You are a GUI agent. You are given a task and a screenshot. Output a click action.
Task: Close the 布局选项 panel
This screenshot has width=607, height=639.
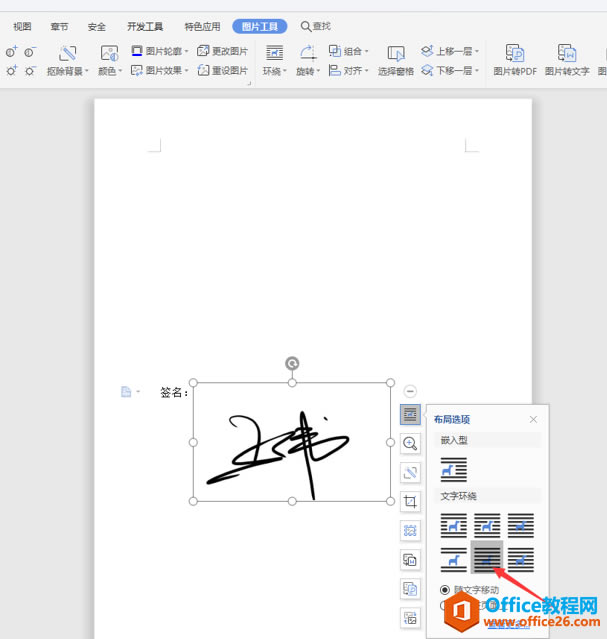click(533, 419)
